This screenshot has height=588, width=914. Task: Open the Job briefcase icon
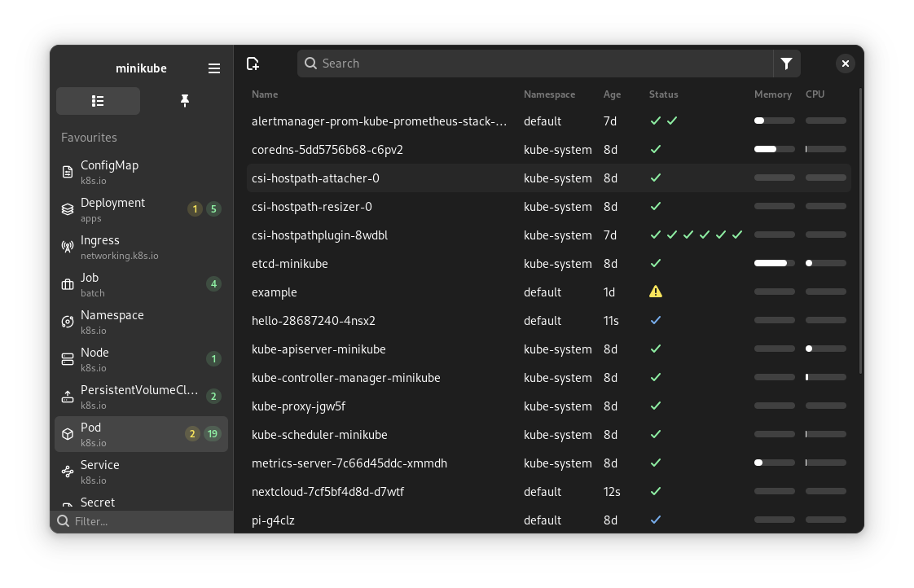(x=68, y=284)
